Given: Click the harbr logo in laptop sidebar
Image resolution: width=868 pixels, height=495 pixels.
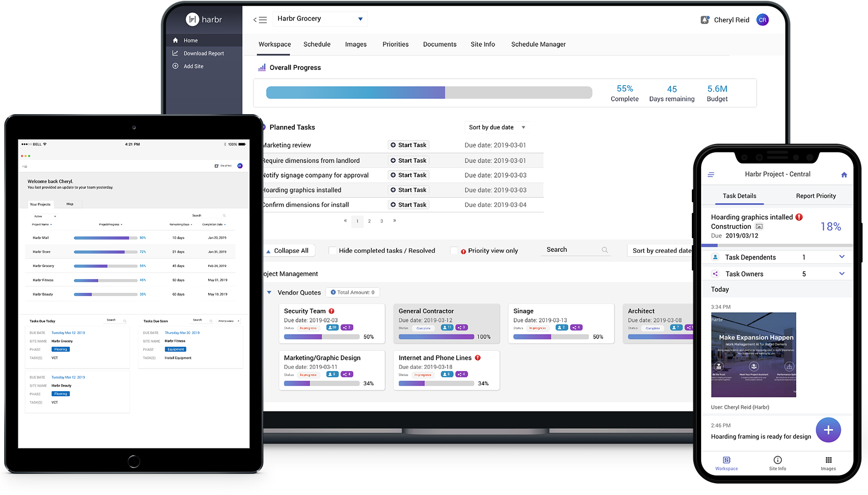Looking at the screenshot, I should click(x=204, y=19).
